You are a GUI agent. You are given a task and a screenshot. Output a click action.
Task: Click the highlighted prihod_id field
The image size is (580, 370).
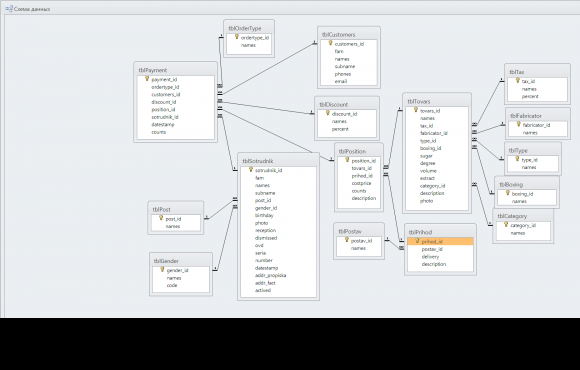440,242
